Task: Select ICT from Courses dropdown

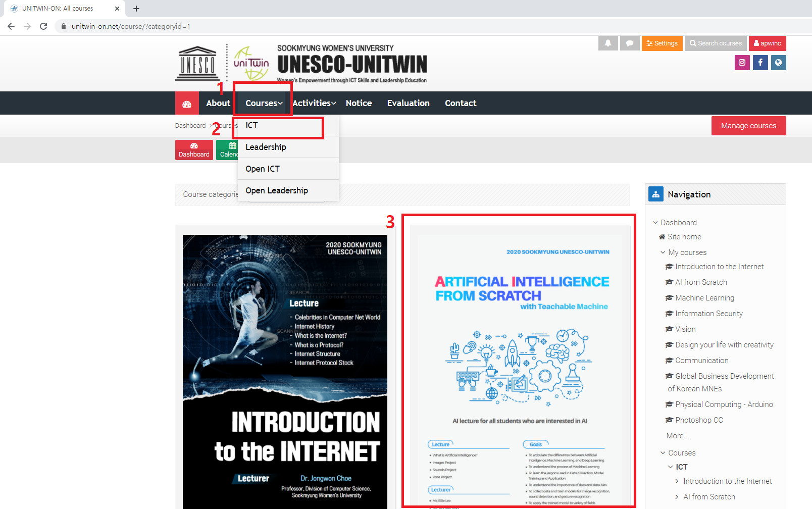Action: 288,126
